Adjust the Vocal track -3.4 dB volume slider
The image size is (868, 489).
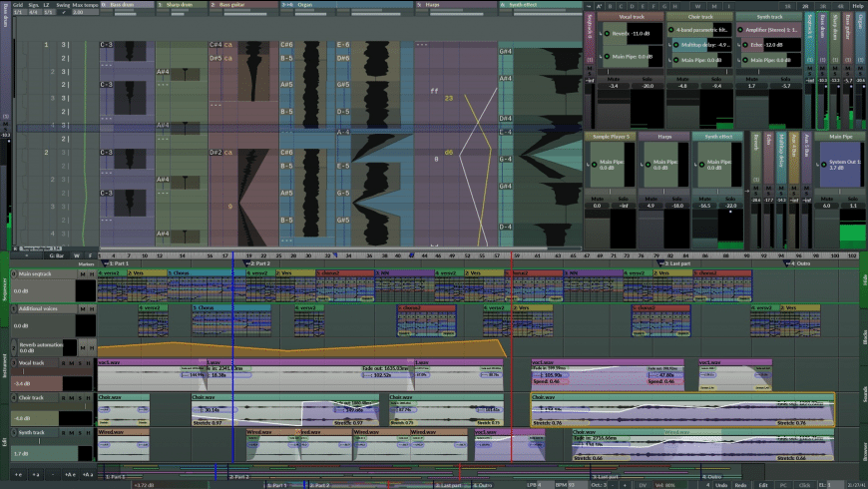pyautogui.click(x=30, y=381)
